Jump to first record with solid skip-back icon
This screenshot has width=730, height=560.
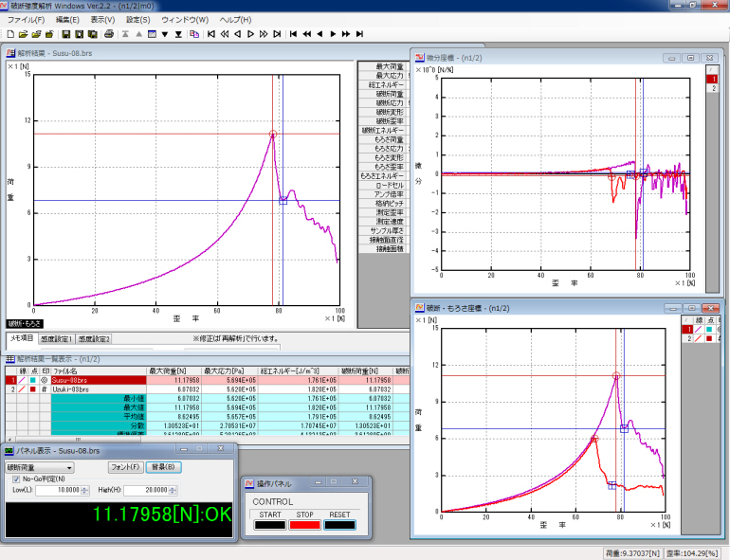click(x=294, y=34)
